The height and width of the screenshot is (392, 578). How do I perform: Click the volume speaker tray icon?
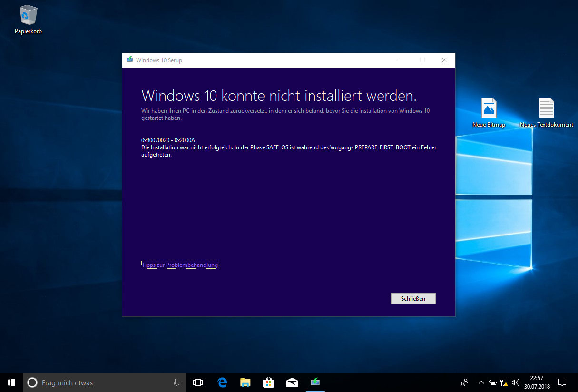click(x=516, y=382)
